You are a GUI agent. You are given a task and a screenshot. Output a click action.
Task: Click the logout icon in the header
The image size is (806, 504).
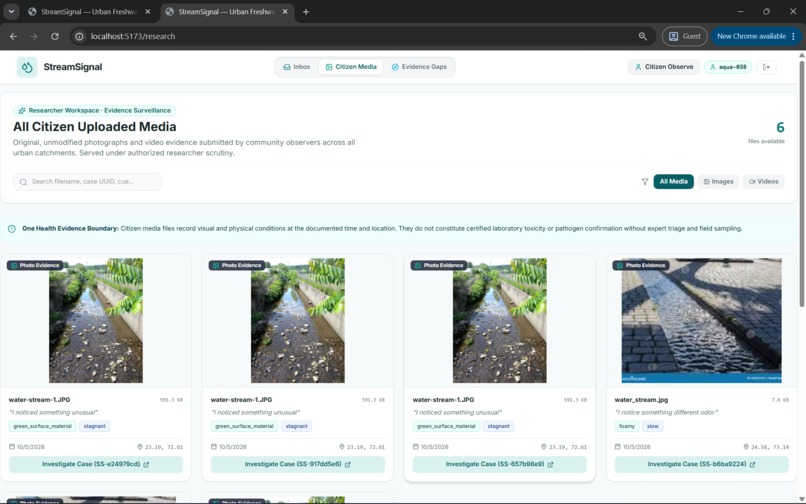[766, 67]
